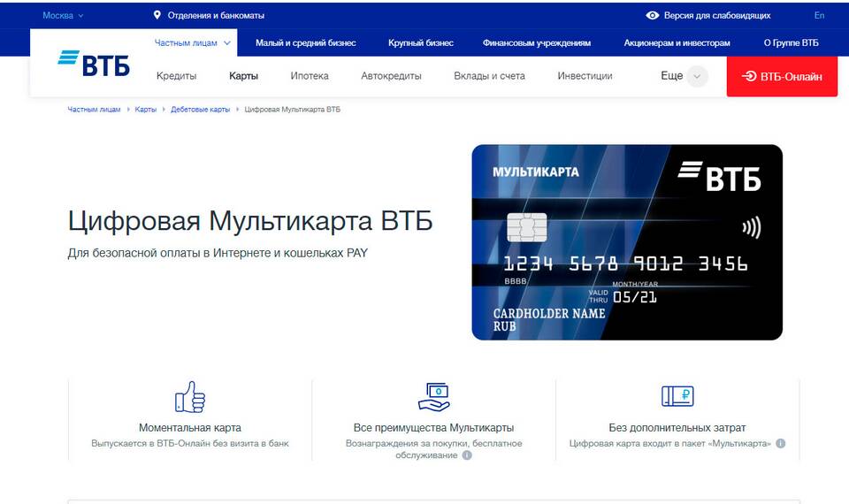The height and width of the screenshot is (504, 849).
Task: Click the ruble wallet no-extra-cost icon
Action: tap(677, 396)
